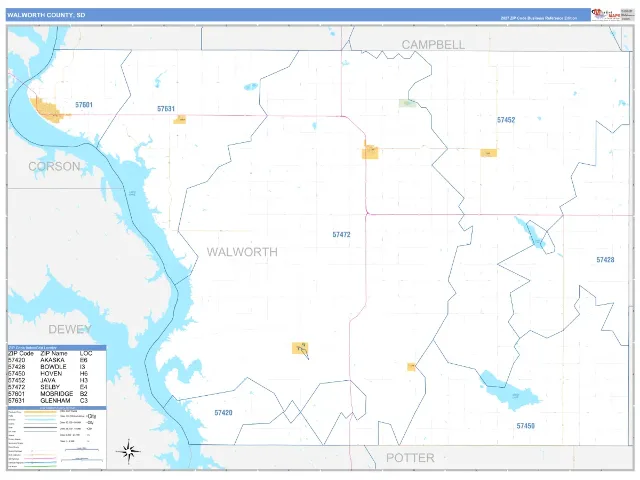Click the 57452 ZIP label on the map
640x480 pixels.
tap(506, 120)
